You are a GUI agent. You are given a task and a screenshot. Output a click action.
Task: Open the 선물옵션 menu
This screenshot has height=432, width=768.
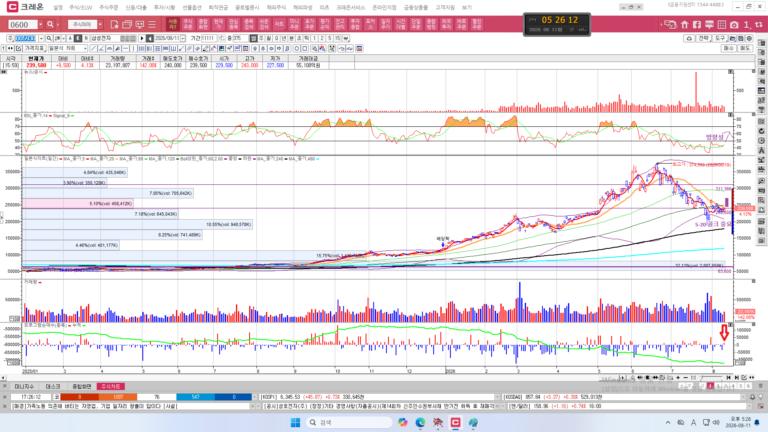coord(192,7)
